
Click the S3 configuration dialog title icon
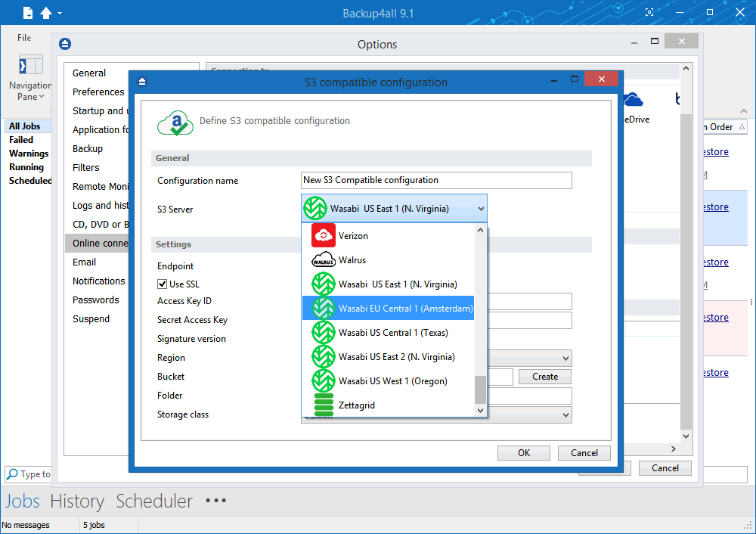pyautogui.click(x=142, y=82)
